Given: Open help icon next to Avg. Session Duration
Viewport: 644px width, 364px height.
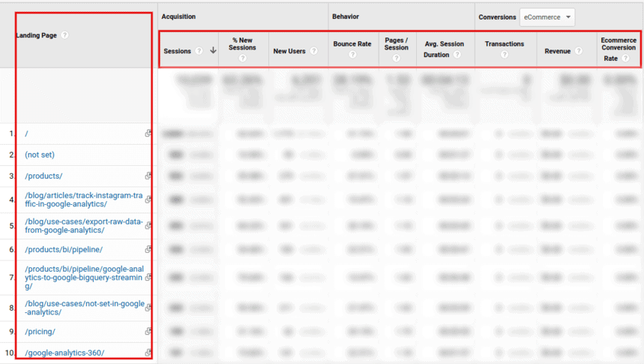Looking at the screenshot, I should pyautogui.click(x=457, y=54).
